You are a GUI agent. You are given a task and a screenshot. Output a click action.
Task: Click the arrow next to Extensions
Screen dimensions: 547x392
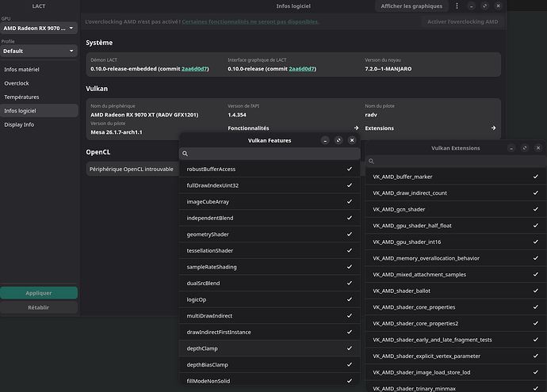click(493, 128)
